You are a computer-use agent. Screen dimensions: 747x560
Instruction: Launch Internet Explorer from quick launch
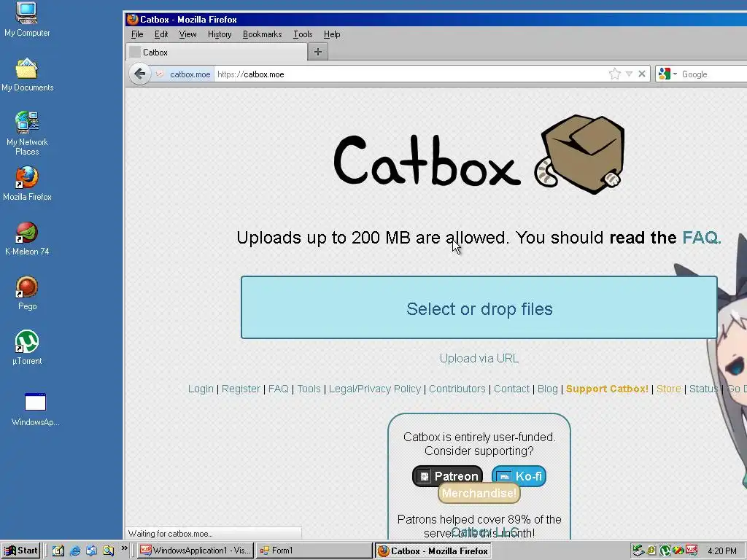(75, 551)
